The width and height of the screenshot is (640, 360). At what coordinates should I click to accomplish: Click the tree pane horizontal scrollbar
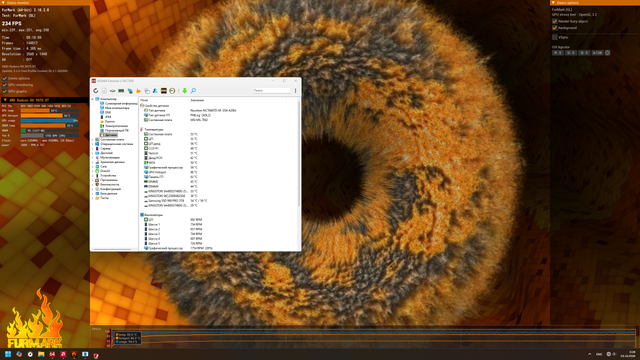click(x=112, y=249)
